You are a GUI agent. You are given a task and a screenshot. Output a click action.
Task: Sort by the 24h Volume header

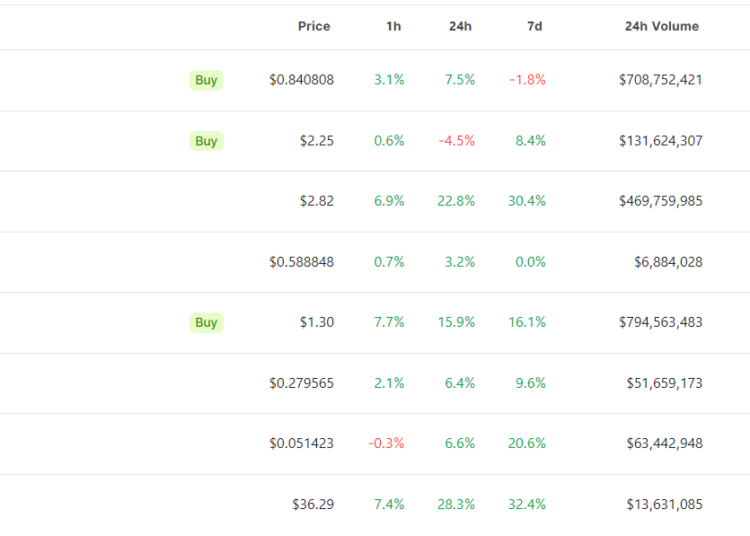[x=661, y=26]
